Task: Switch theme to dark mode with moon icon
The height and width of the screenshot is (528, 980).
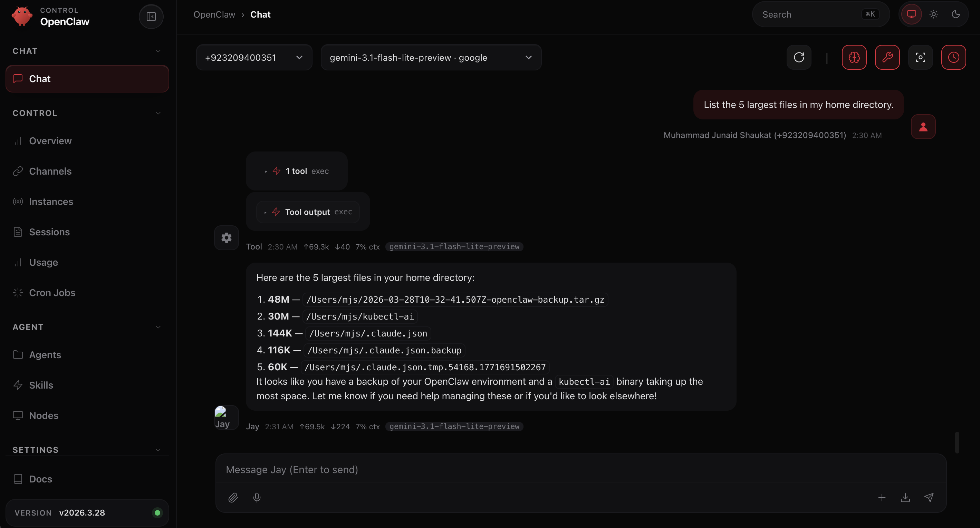Action: coord(956,14)
